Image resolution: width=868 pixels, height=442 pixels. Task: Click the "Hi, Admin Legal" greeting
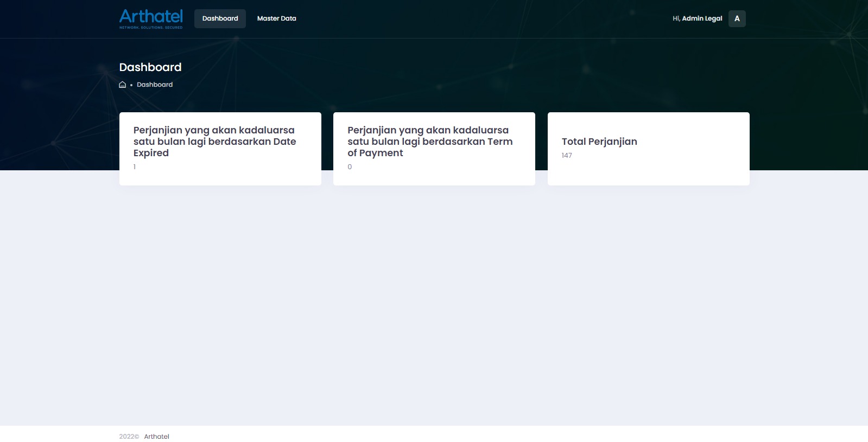[x=697, y=18]
